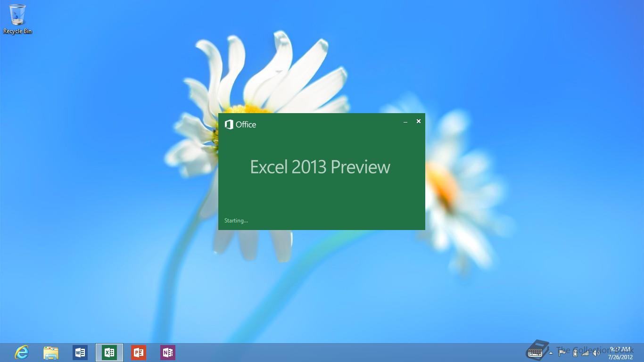Open the volume speaker icon
The height and width of the screenshot is (362, 644).
tap(596, 353)
